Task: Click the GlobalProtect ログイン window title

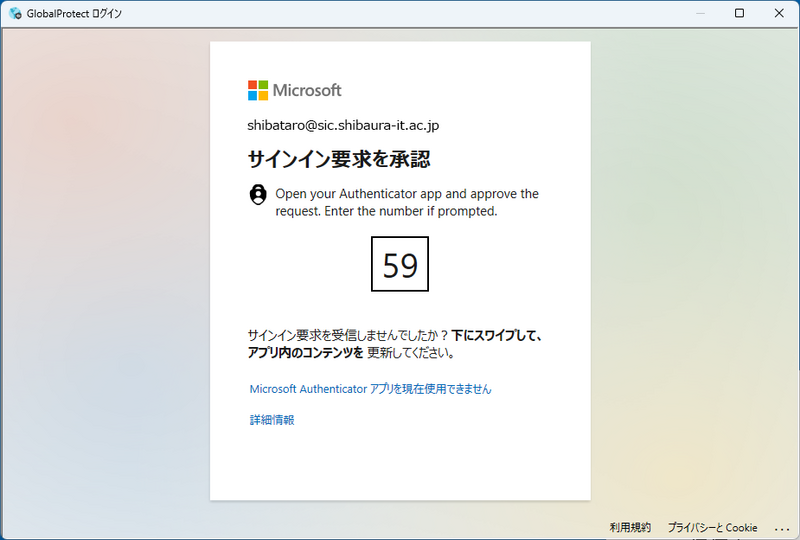Action: [x=74, y=13]
